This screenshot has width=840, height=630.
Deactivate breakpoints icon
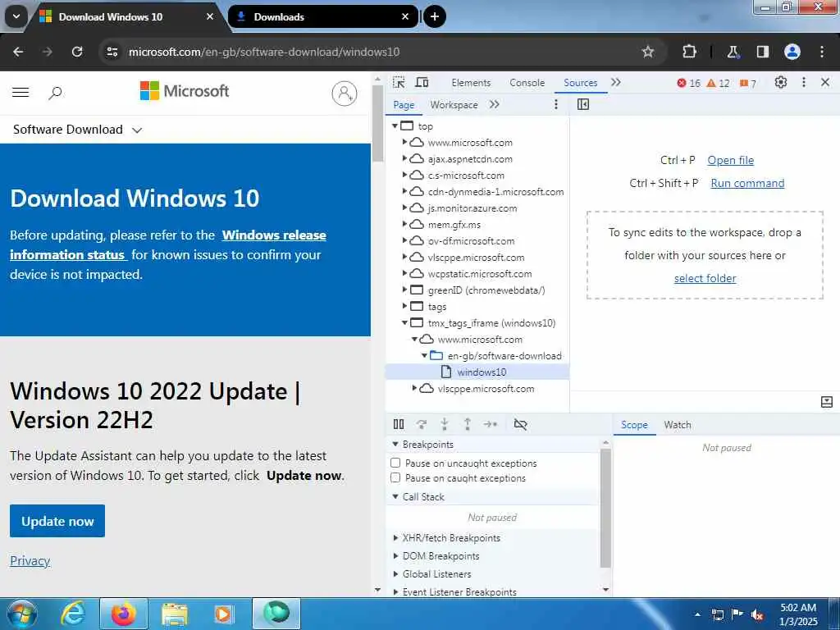tap(520, 424)
